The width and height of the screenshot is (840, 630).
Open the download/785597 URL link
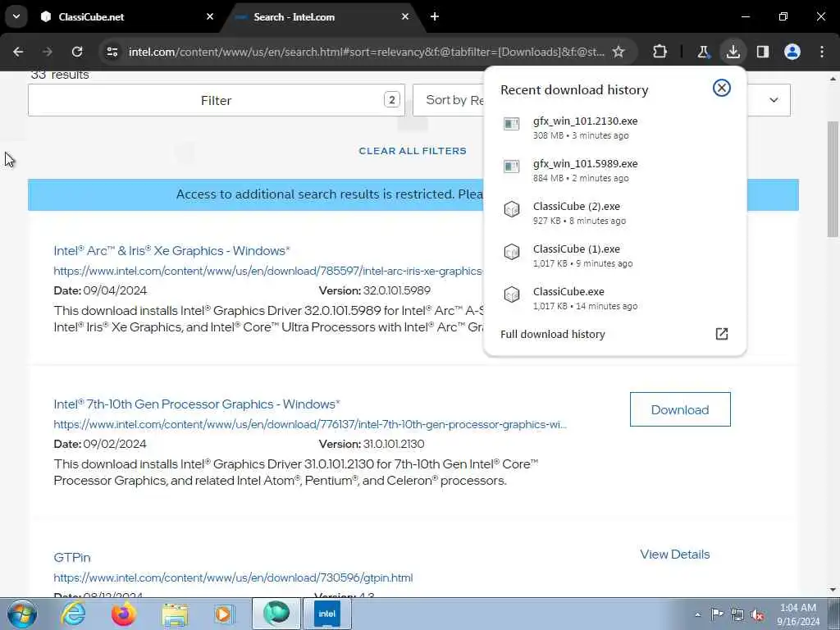[x=268, y=271]
